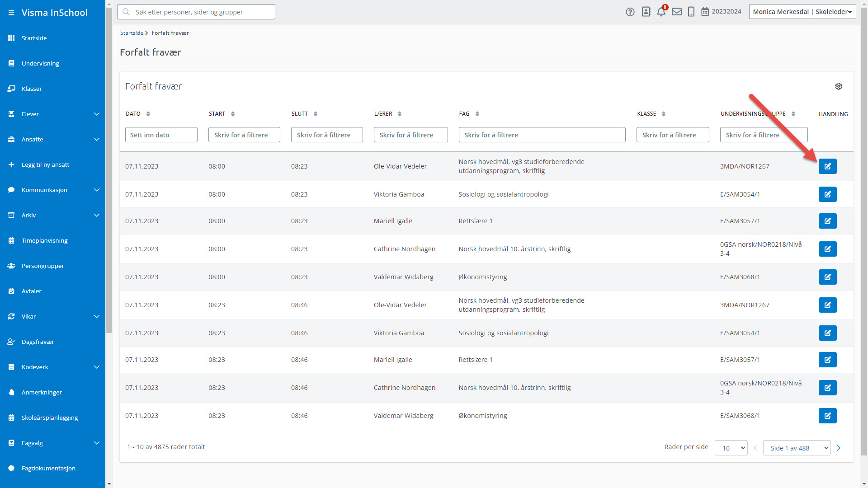
Task: Expand the Vikar sidebar menu
Action: click(52, 316)
